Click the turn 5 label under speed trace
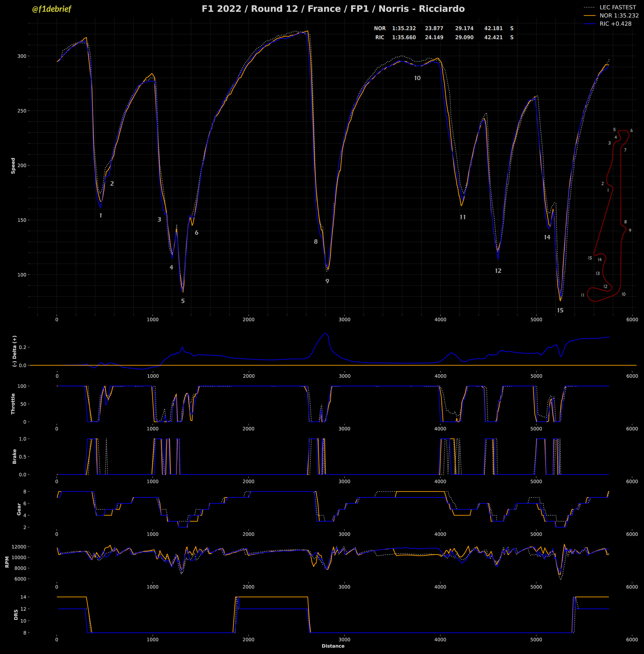Screen dimensions: 644x654 tap(183, 301)
